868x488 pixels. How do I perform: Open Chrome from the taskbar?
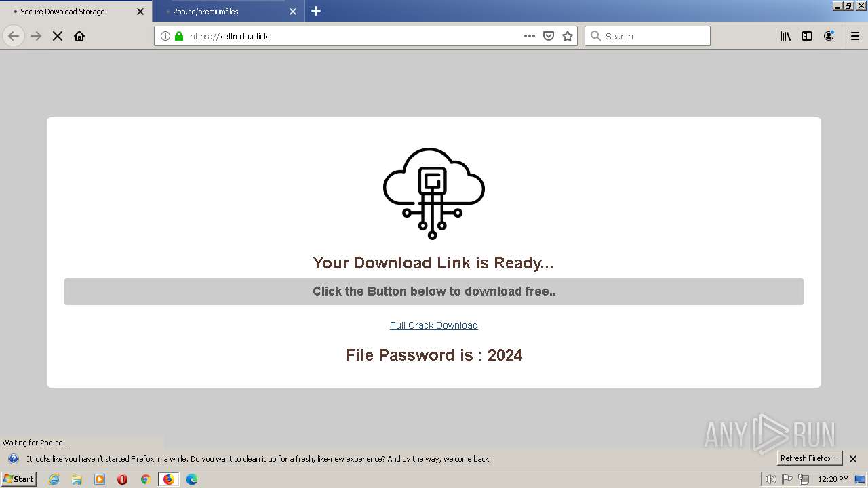(x=145, y=479)
